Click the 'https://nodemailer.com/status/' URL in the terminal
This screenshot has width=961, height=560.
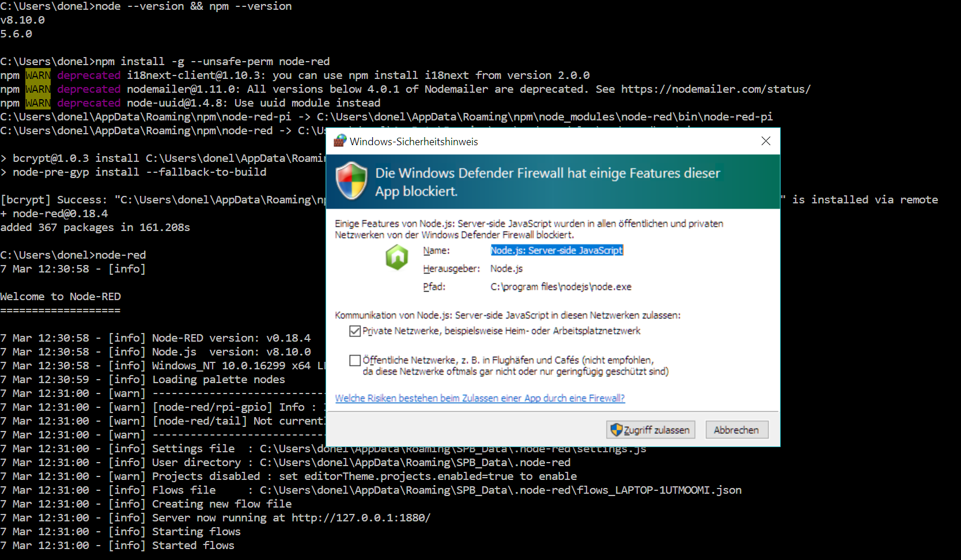click(x=716, y=89)
